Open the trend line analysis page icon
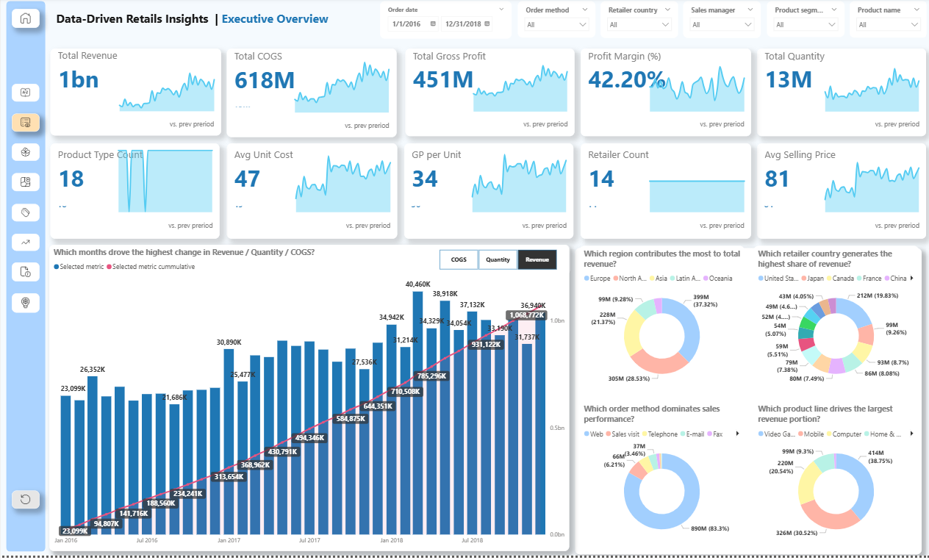Screen dimensions: 929x560 coord(26,242)
